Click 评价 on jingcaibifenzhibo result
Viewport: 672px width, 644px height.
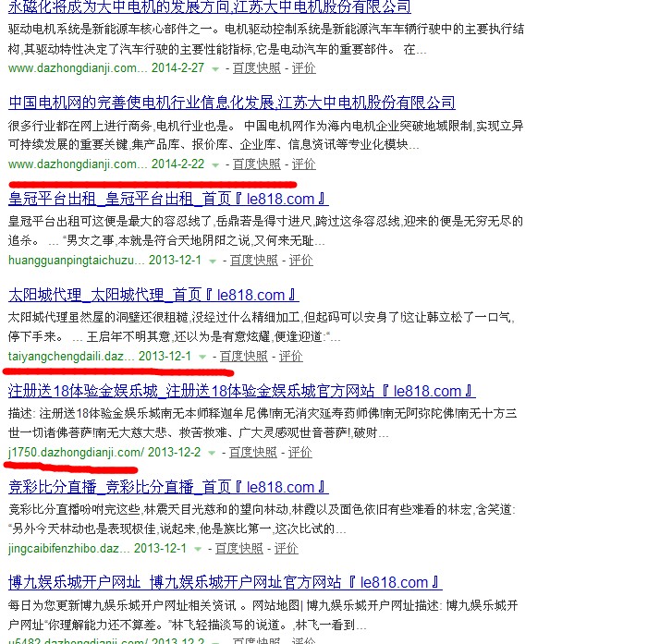287,548
